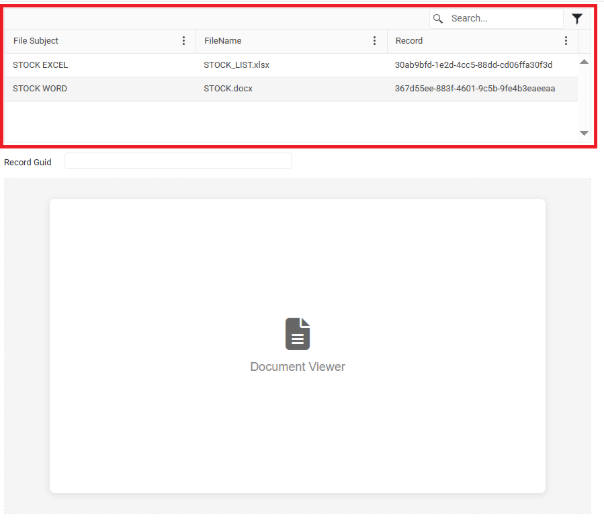Click the grid scroll up arrow
Image resolution: width=604 pixels, height=520 pixels.
click(584, 62)
